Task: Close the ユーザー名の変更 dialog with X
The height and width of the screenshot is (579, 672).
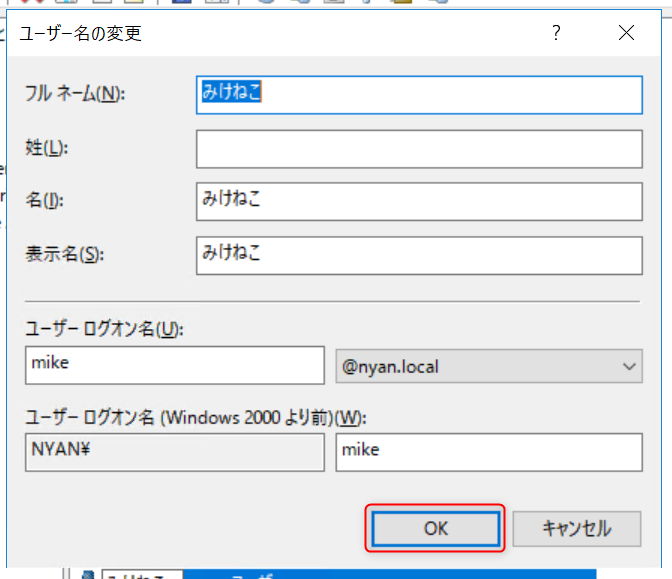Action: 626,33
